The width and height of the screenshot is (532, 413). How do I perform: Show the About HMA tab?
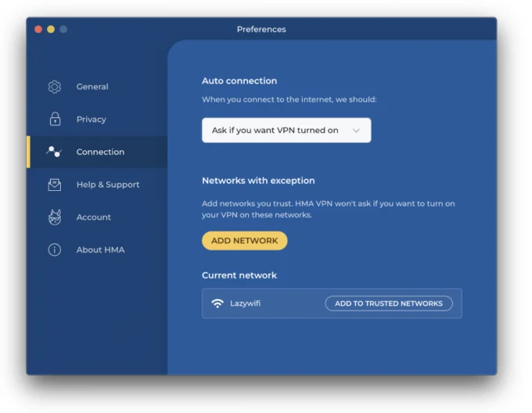[97, 250]
